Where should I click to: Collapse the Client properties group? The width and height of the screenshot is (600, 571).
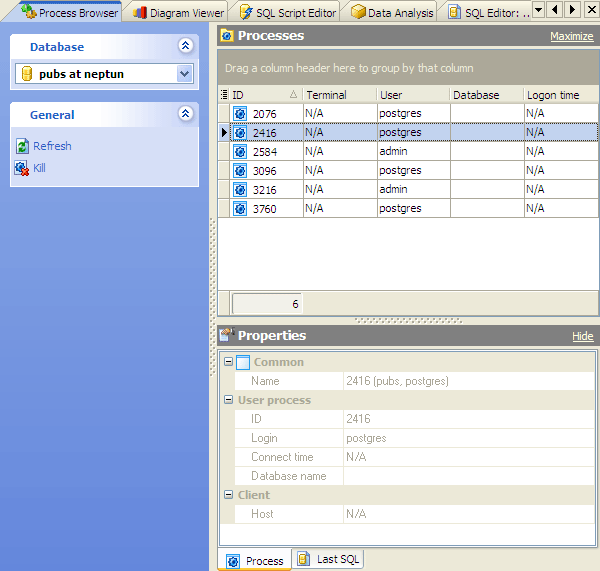tap(227, 495)
